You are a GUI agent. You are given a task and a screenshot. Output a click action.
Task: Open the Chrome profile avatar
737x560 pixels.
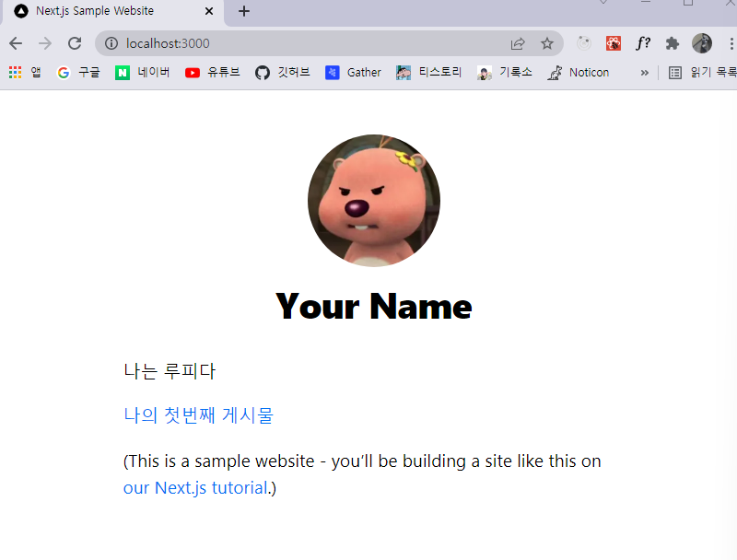pyautogui.click(x=702, y=43)
